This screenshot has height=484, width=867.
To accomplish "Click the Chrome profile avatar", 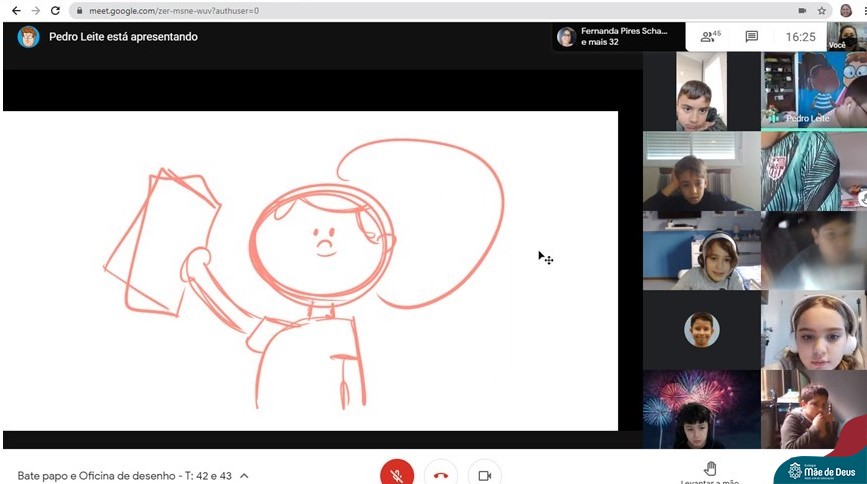I will (847, 10).
